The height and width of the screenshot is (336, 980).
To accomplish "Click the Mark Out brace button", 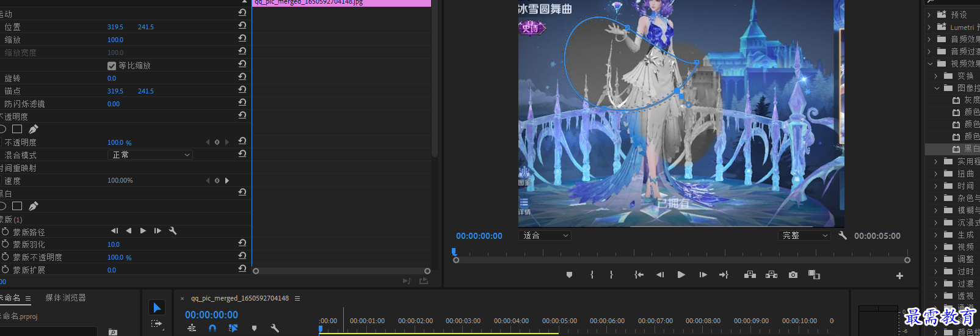I will (611, 275).
